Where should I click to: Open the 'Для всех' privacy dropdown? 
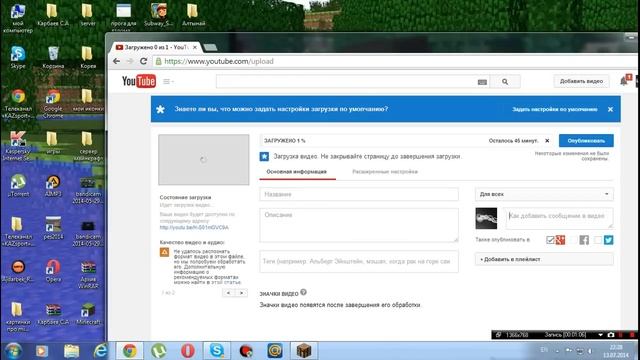[x=544, y=194]
